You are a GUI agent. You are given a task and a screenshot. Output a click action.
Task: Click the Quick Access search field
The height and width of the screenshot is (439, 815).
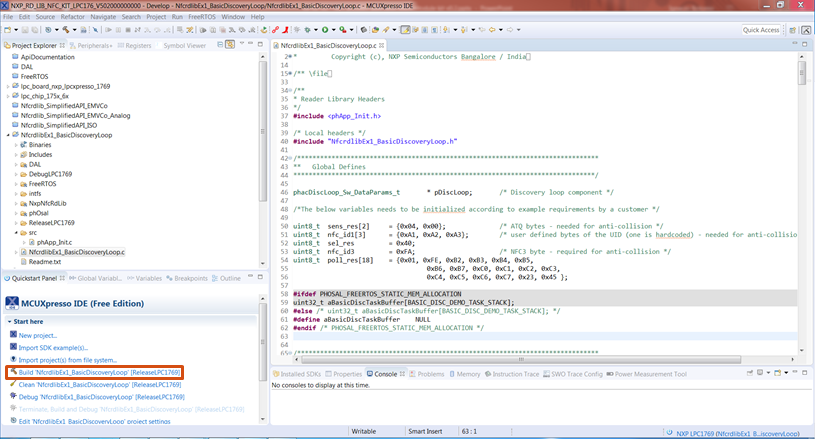(761, 30)
